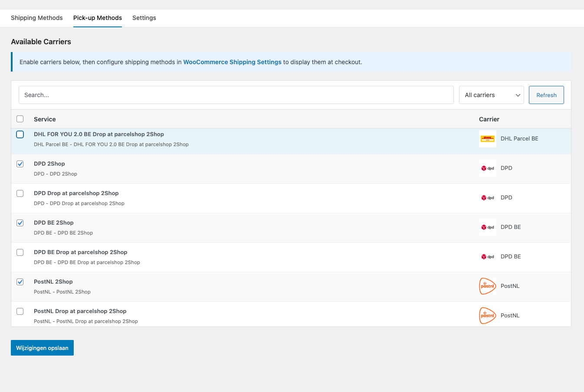The image size is (584, 392).
Task: Click the Wijzigingen opslaan save button
Action: (x=42, y=348)
